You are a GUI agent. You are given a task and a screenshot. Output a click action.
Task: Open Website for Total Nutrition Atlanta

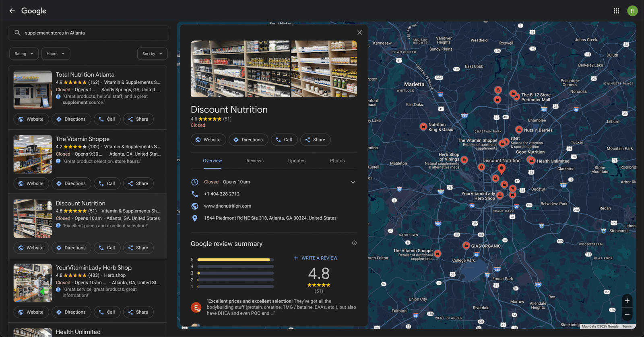[31, 119]
